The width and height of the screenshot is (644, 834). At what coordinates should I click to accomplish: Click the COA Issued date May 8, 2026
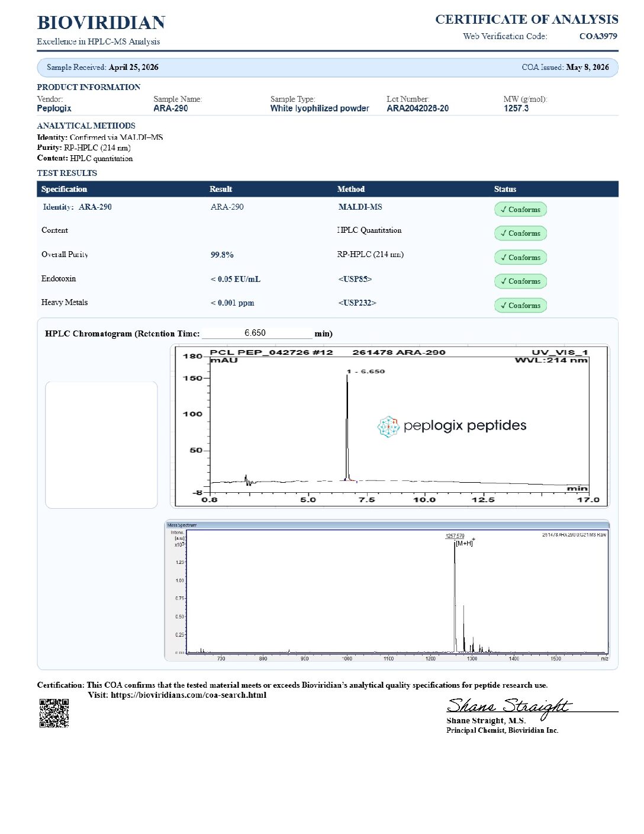pyautogui.click(x=587, y=68)
